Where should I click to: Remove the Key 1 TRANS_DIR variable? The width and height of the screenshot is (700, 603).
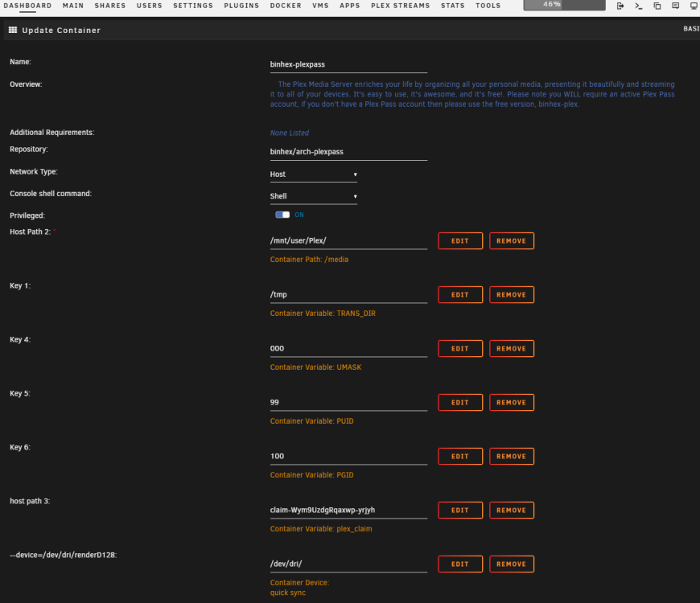point(512,295)
